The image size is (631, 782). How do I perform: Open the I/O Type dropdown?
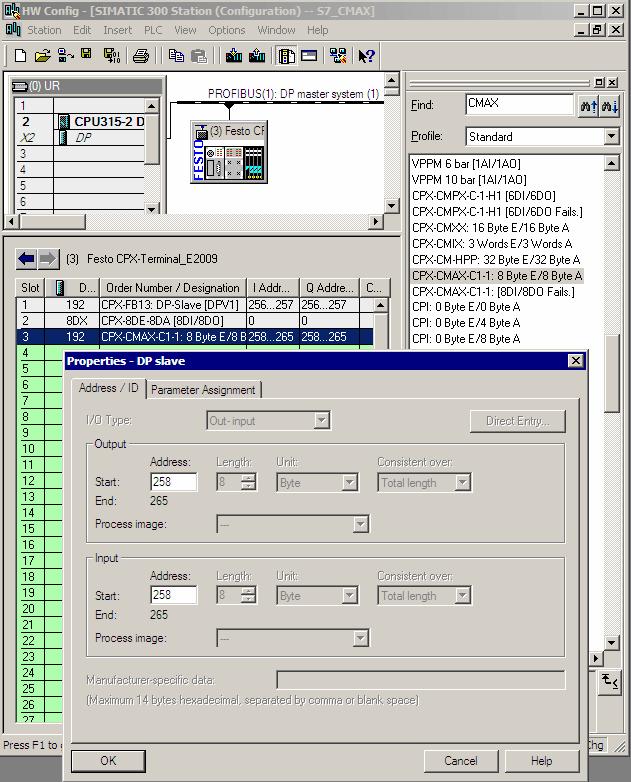(322, 420)
